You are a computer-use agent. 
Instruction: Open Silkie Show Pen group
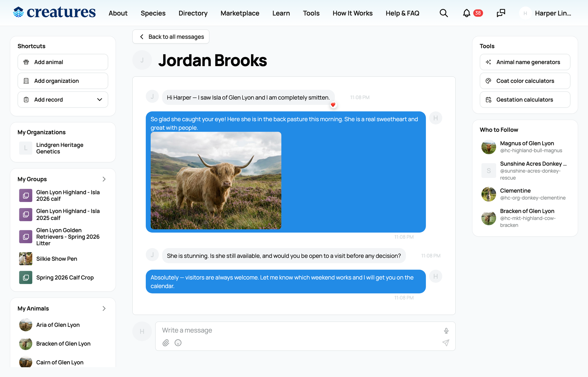click(x=56, y=259)
